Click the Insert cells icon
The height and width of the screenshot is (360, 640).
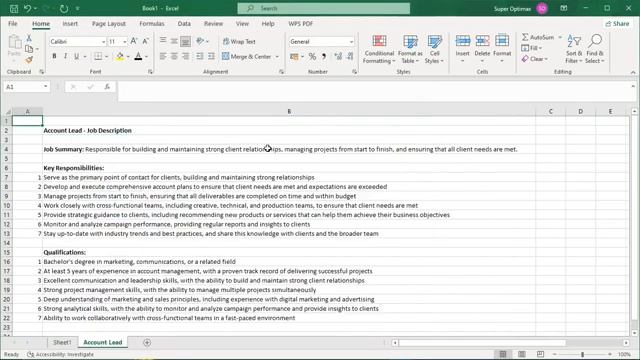coord(462,41)
